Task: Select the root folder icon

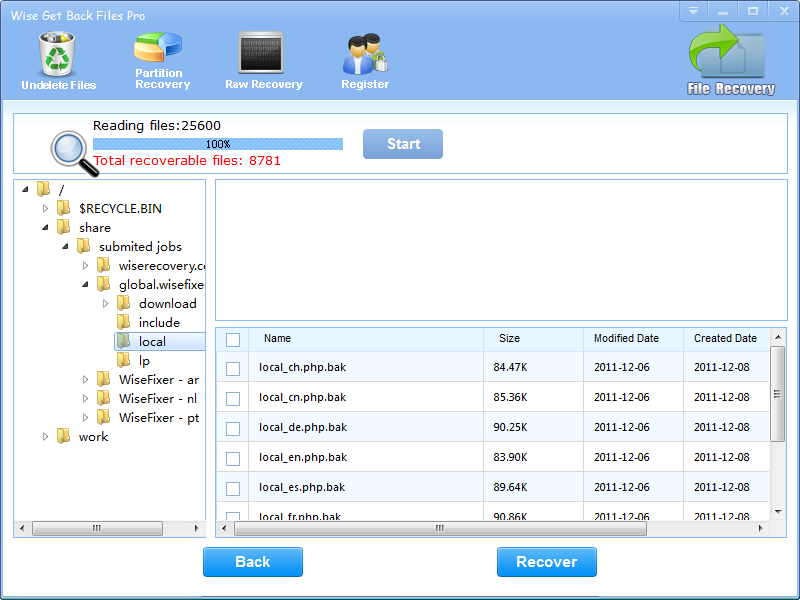Action: [x=43, y=189]
